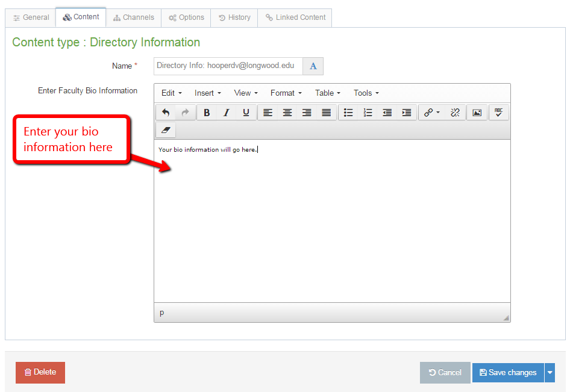Insert a numbered list

click(x=368, y=113)
